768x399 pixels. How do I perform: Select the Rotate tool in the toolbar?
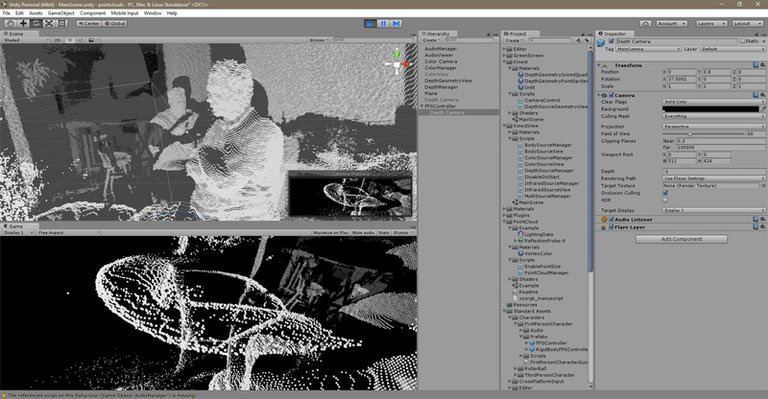coord(36,23)
